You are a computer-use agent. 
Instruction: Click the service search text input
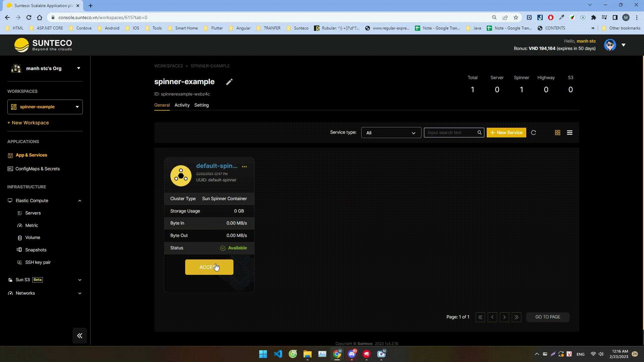pyautogui.click(x=449, y=133)
